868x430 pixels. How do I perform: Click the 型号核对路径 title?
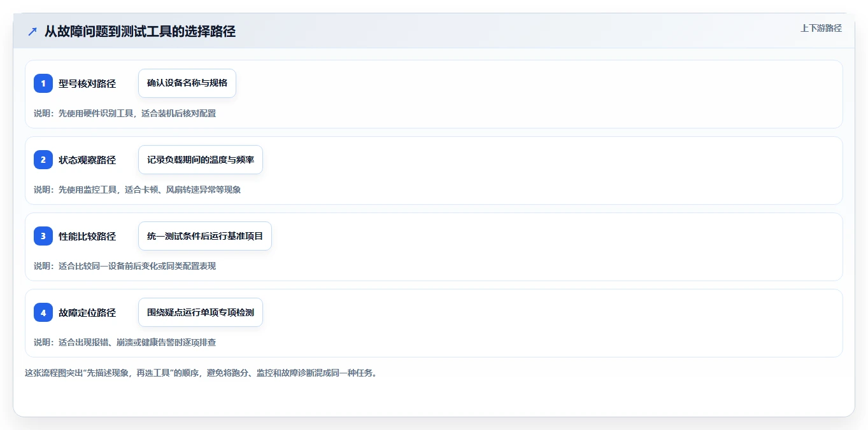coord(87,83)
